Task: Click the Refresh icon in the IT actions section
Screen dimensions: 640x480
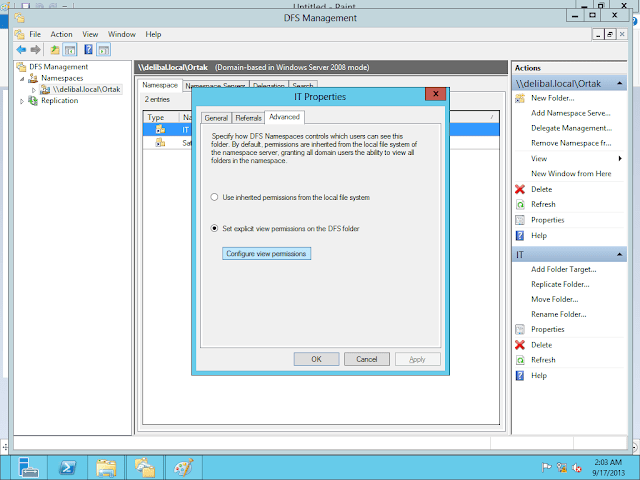Action: [519, 360]
